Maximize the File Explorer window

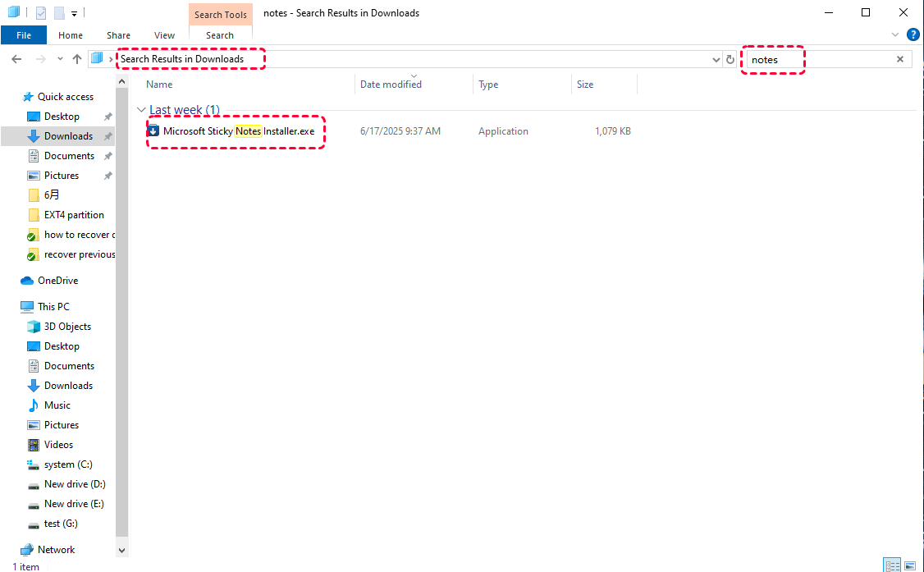click(866, 12)
